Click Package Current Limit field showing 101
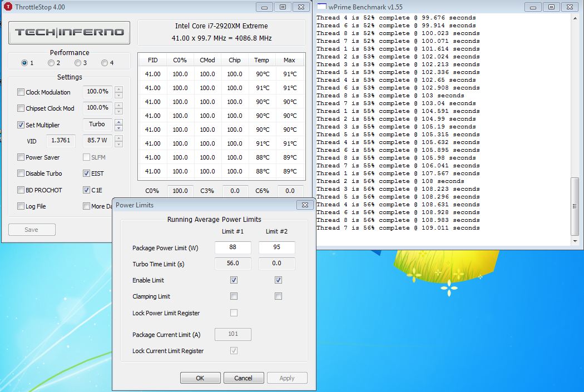Screen dimensions: 584x392 (x=233, y=334)
